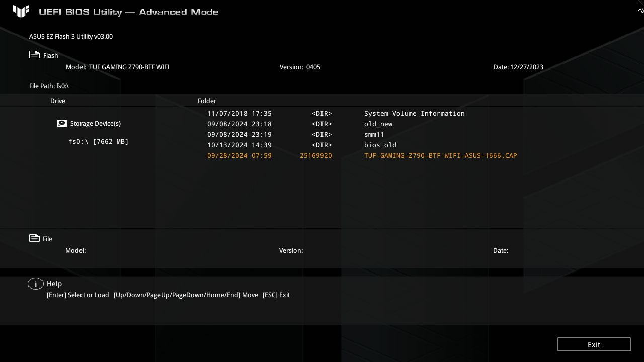This screenshot has width=644, height=362.
Task: Click the ASUS EZ Flash 3 Utility v03.00 title
Action: (71, 36)
